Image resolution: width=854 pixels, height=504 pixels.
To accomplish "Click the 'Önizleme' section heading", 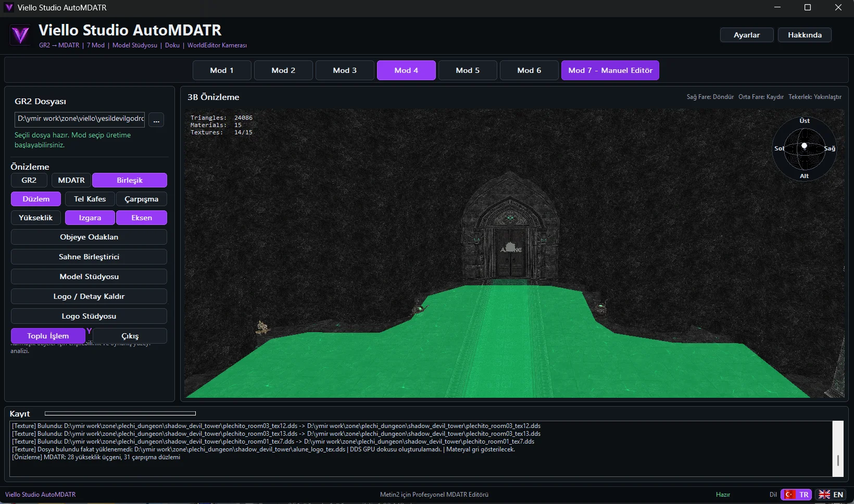I will point(30,167).
